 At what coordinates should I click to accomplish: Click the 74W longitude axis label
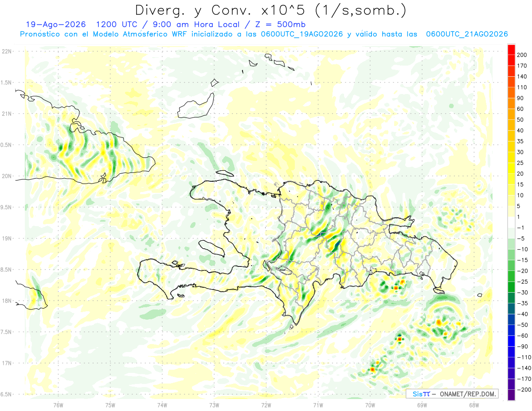pyautogui.click(x=162, y=405)
